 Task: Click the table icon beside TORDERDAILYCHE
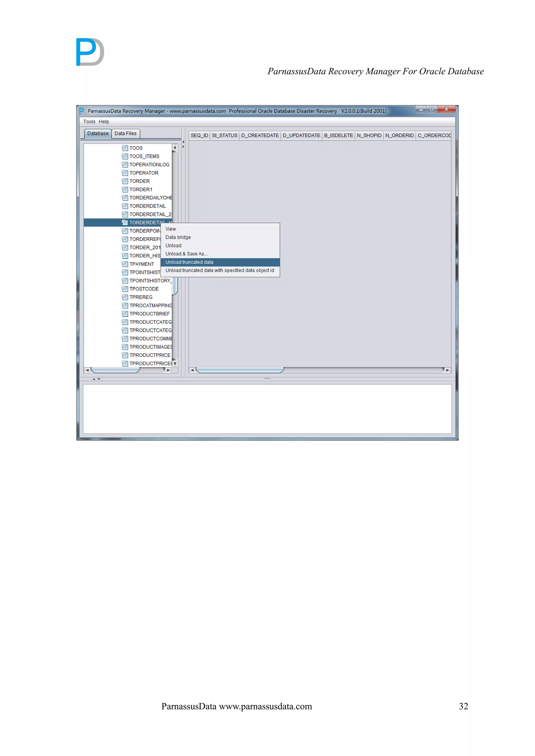click(125, 198)
